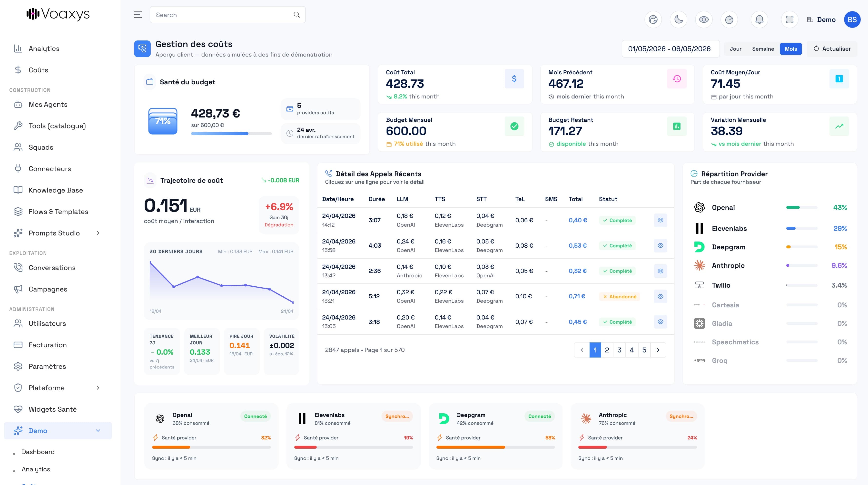Viewport: 868px width, 485px height.
Task: Open date range 01/05/2026 - 06/05/2026 picker
Action: click(x=671, y=48)
